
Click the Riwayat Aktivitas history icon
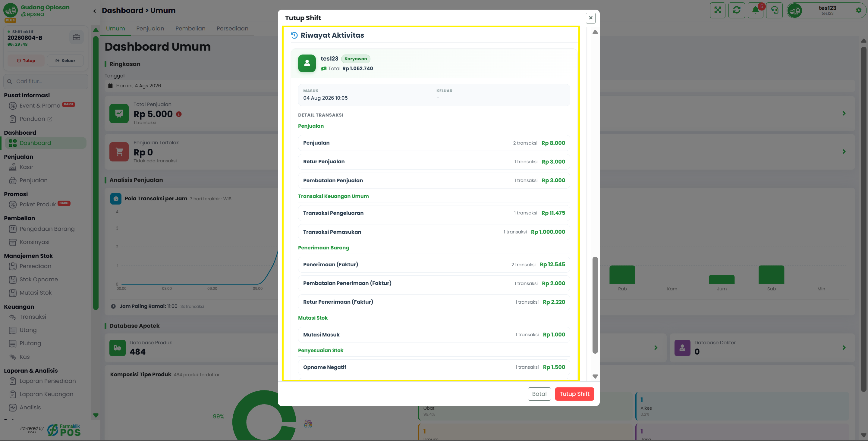(294, 35)
